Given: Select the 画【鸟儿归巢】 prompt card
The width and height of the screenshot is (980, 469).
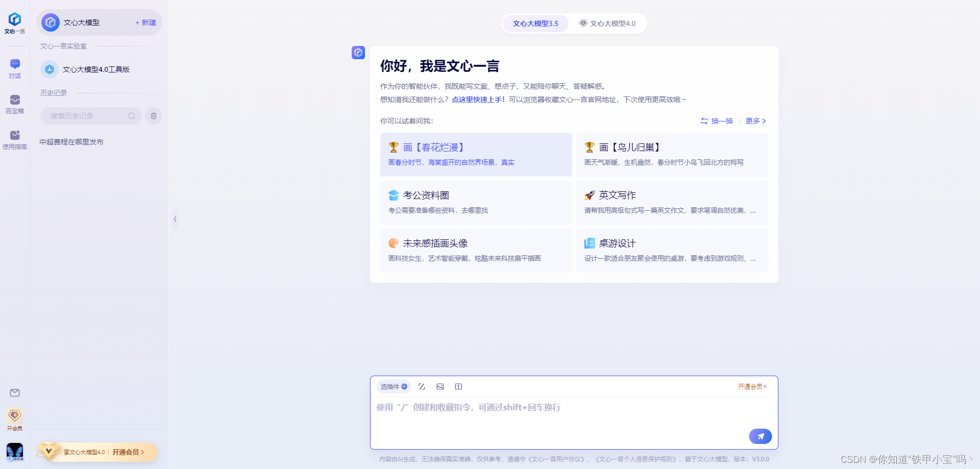Looking at the screenshot, I should pos(672,155).
